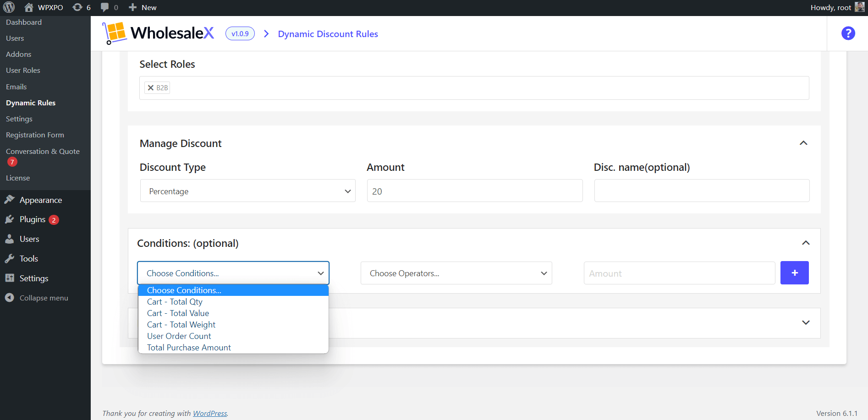Viewport: 868px width, 420px height.
Task: Select Cart - Total Weight option
Action: pyautogui.click(x=233, y=325)
